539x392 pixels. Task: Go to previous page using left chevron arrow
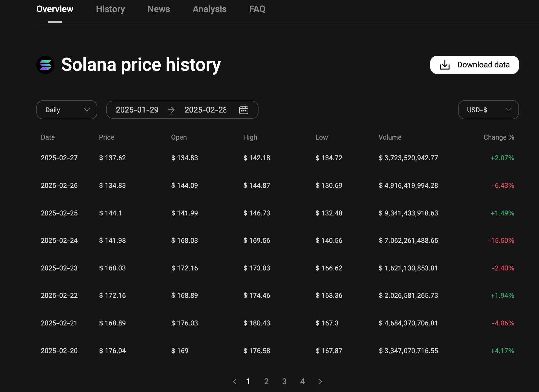point(235,381)
